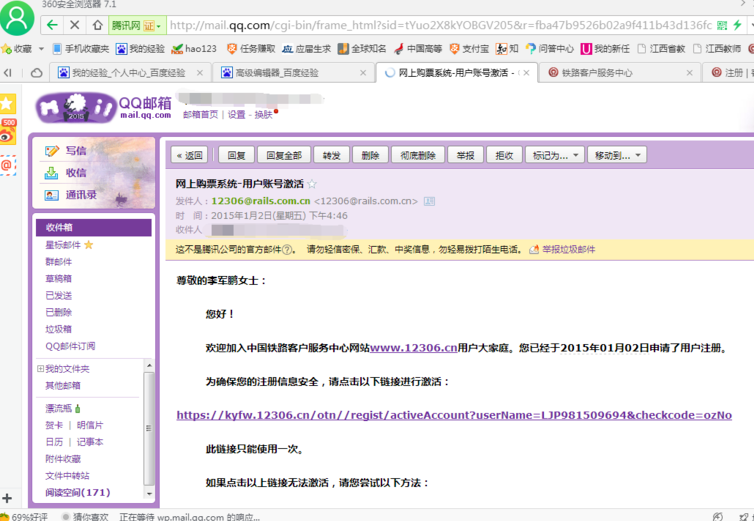Open the www.12306.cn link in the email
This screenshot has width=754, height=521.
(x=414, y=348)
